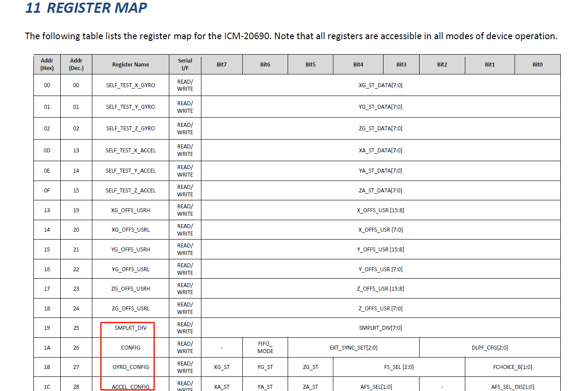Click READ/WRITE in the GYRO_CONFIG row
Screen dimensions: 588x391
[185, 367]
